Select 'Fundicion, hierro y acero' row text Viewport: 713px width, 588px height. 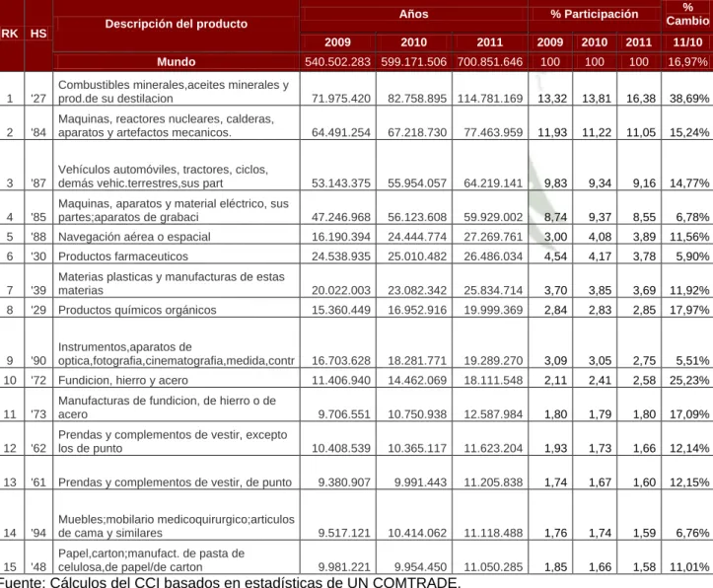(122, 381)
